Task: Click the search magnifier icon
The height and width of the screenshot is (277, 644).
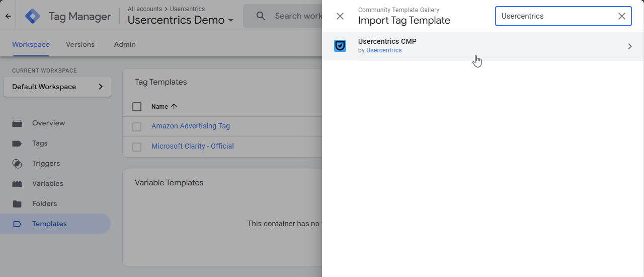Action: 261,16
